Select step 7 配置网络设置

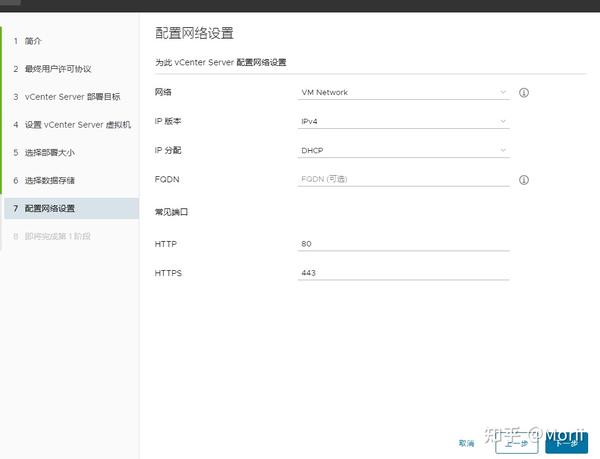pyautogui.click(x=71, y=208)
